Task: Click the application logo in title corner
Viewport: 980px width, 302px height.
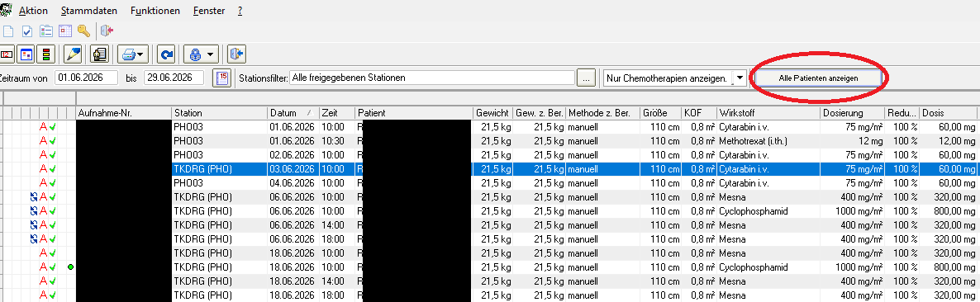Action: [5, 11]
